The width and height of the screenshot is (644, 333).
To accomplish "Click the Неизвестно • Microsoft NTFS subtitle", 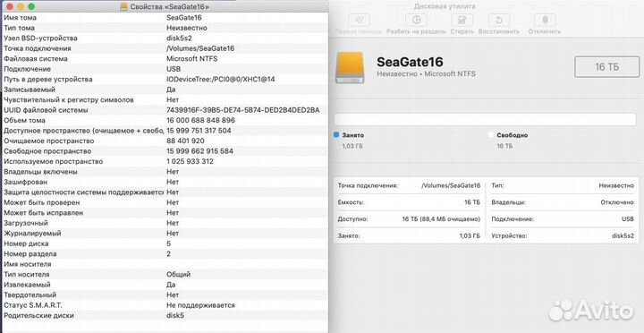I will point(426,74).
